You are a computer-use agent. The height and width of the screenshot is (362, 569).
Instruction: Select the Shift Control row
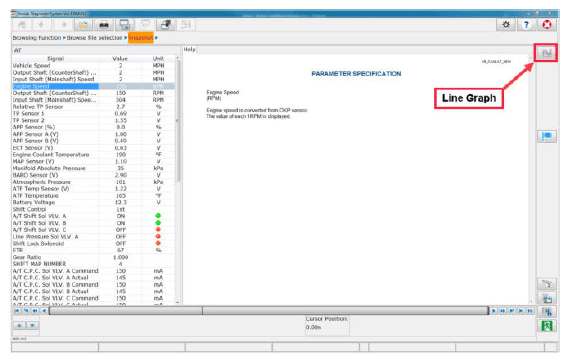pyautogui.click(x=94, y=209)
